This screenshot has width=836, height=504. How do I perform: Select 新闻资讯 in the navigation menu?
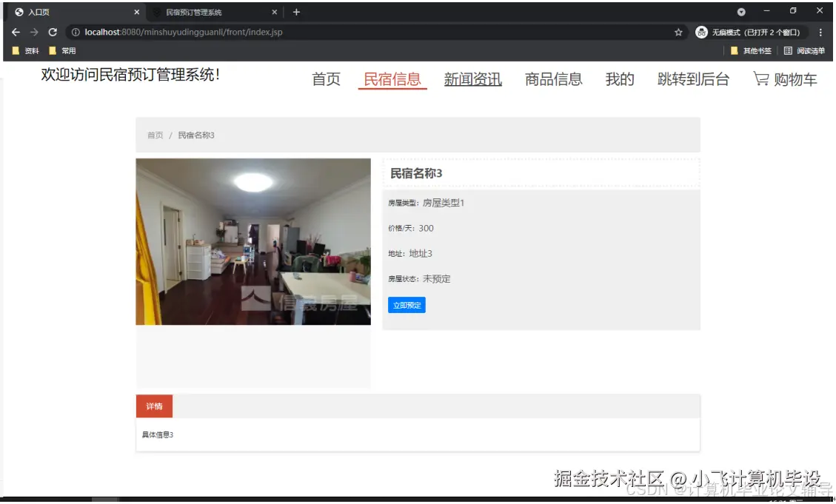pyautogui.click(x=472, y=79)
